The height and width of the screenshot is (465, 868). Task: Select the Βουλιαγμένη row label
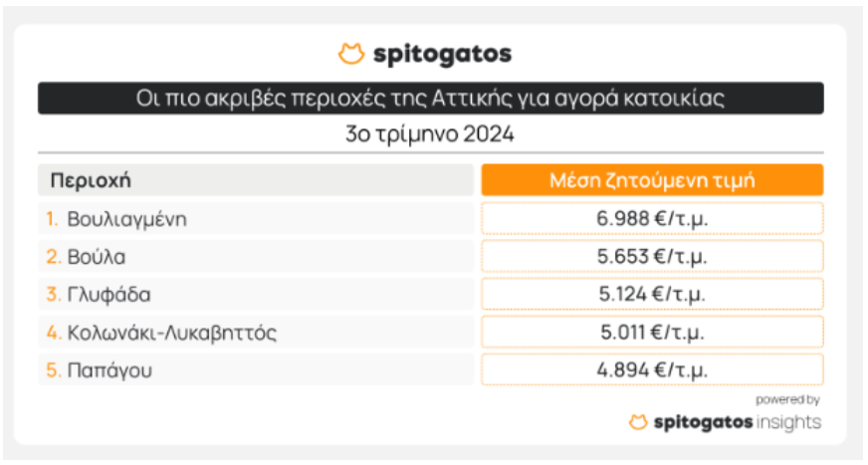click(x=126, y=219)
